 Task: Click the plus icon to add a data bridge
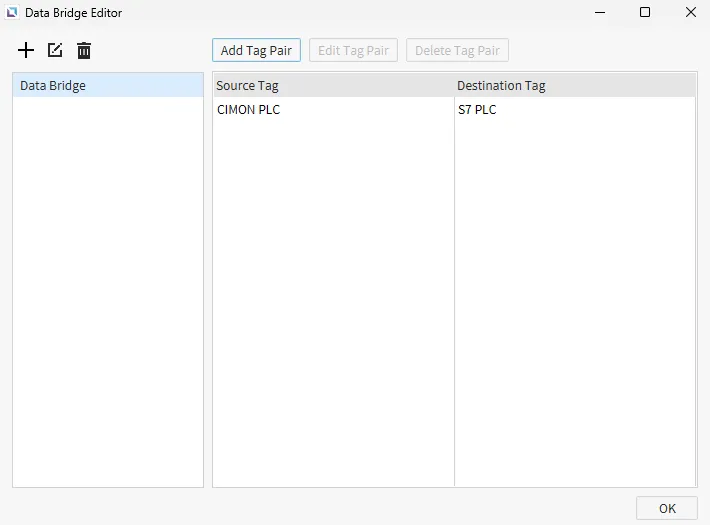click(26, 50)
